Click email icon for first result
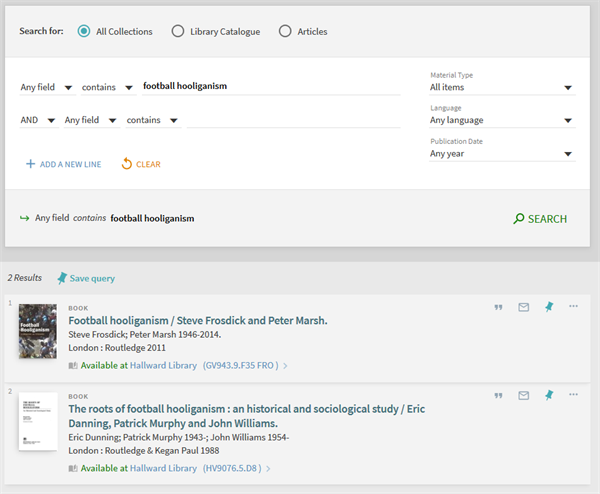 coord(523,307)
